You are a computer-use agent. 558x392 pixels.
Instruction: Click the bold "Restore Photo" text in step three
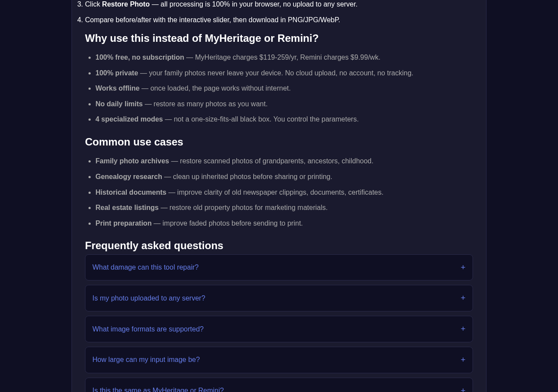click(x=126, y=4)
